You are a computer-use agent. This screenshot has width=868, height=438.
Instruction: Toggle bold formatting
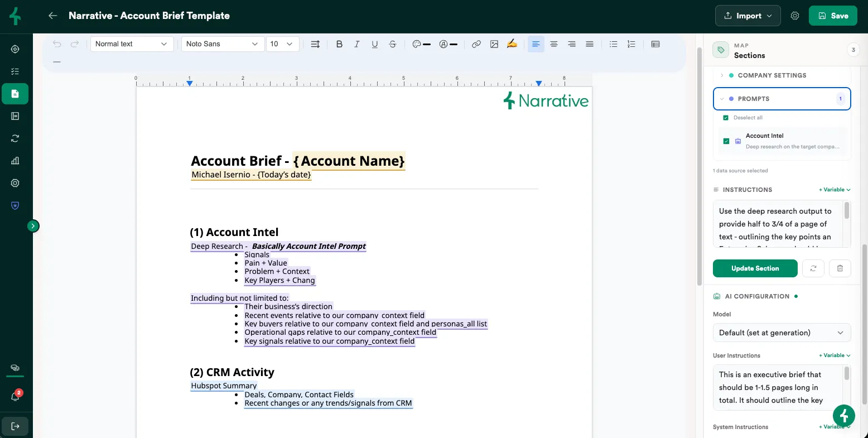pos(339,44)
